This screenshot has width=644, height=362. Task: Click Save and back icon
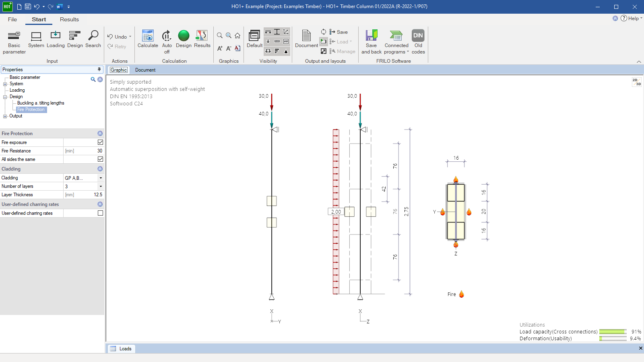(x=372, y=42)
